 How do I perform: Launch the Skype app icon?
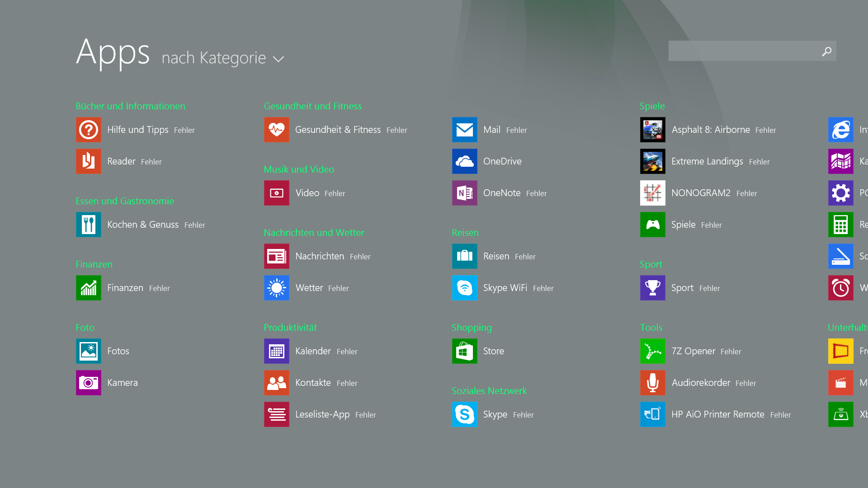pyautogui.click(x=464, y=414)
